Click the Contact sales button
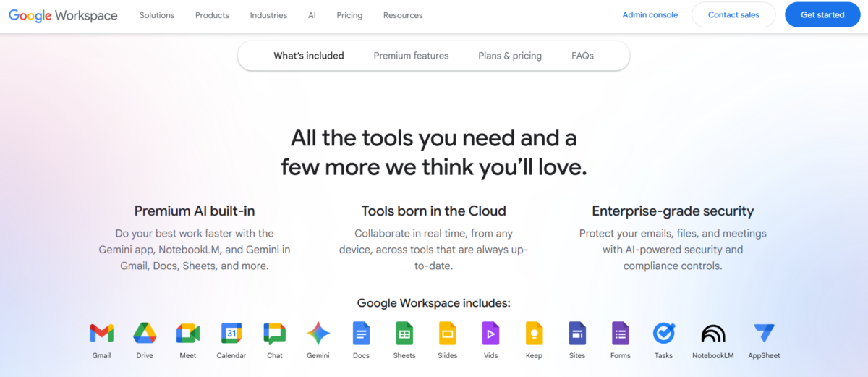The height and width of the screenshot is (377, 868). click(733, 14)
